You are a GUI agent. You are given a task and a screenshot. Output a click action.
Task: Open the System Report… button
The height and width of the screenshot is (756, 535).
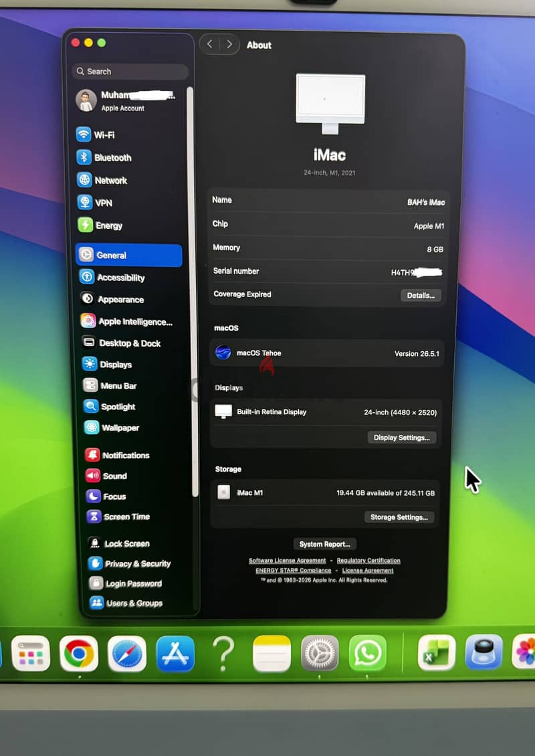click(x=325, y=544)
